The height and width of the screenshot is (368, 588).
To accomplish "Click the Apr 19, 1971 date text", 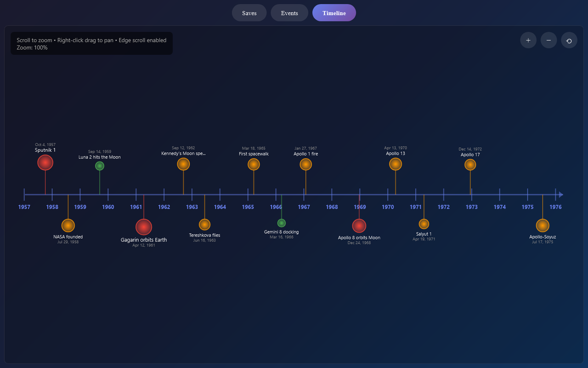I will pos(424,239).
